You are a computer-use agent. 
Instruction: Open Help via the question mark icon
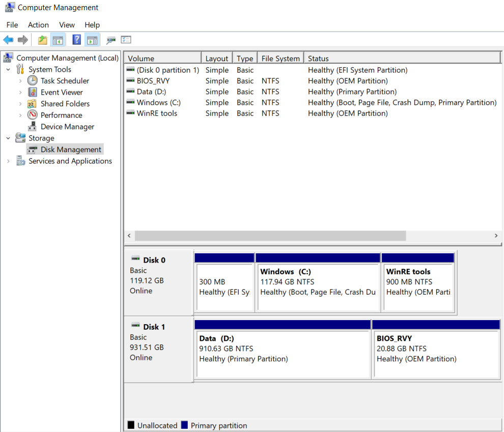pos(76,40)
